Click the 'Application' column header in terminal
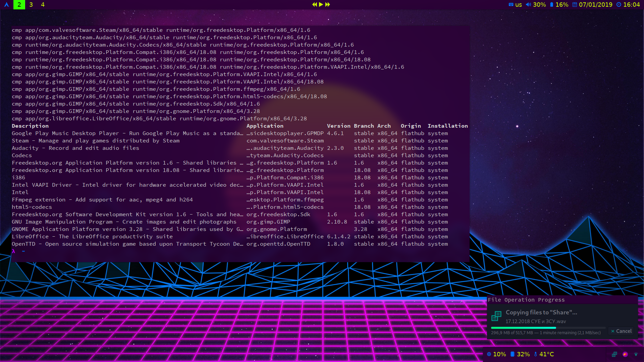Screen dimensions: 644x362 tap(265, 126)
